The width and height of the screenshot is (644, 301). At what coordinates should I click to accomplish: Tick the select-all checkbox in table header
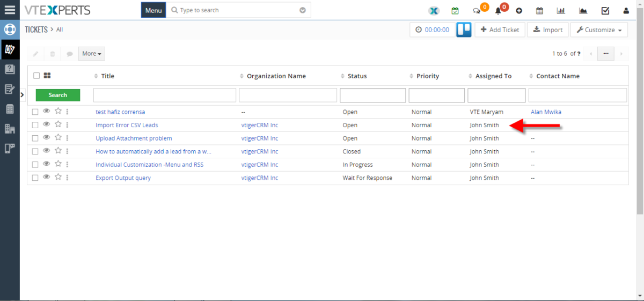(36, 76)
